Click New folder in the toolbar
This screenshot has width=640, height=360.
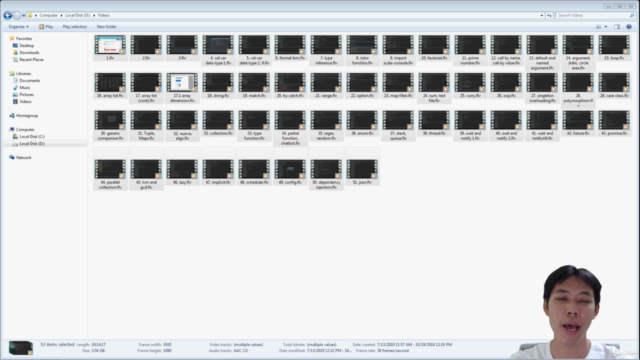[x=107, y=27]
